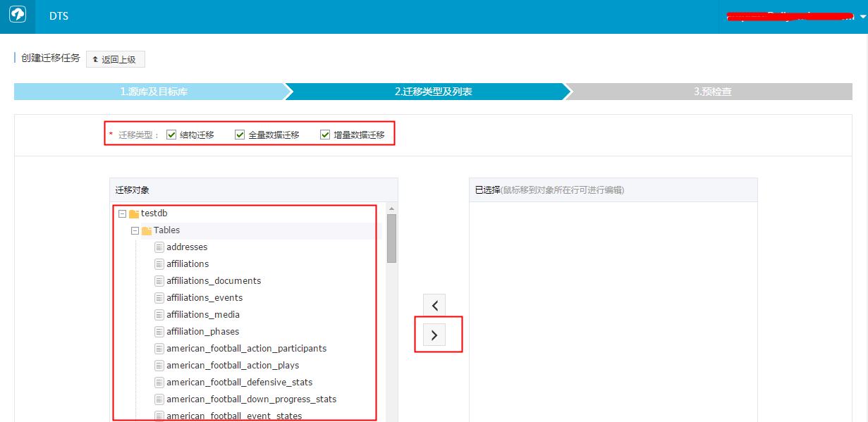This screenshot has width=868, height=422.
Task: Click the testdb database folder icon
Action: coord(134,213)
